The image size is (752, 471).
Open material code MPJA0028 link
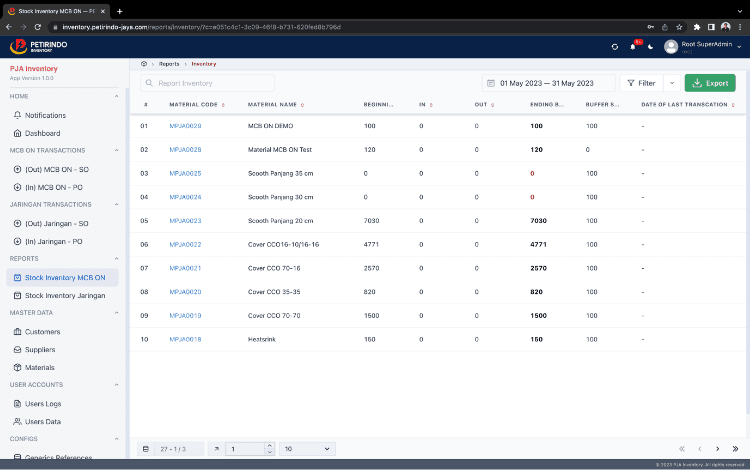[185, 150]
